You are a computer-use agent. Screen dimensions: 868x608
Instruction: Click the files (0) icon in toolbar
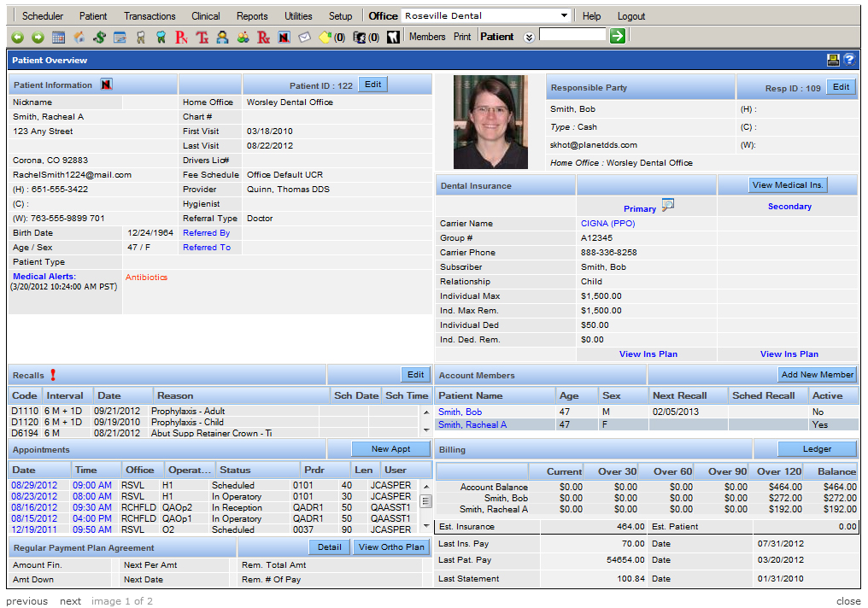pyautogui.click(x=366, y=37)
